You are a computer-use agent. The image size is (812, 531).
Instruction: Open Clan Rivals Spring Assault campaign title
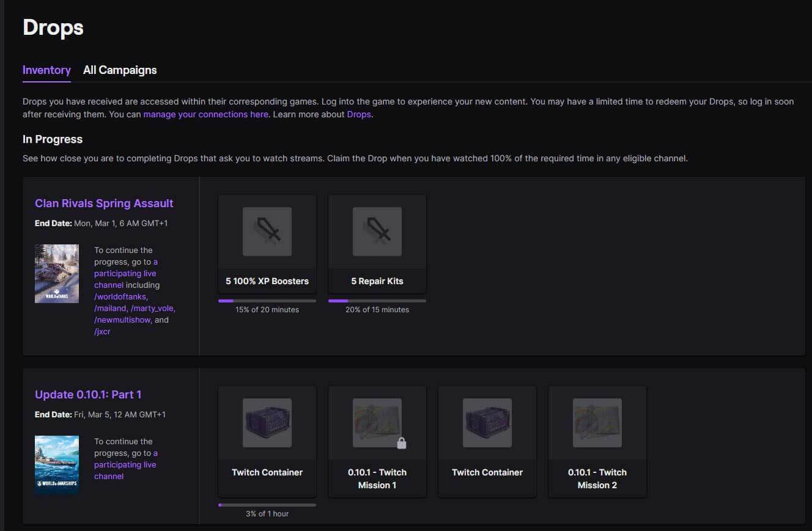104,203
